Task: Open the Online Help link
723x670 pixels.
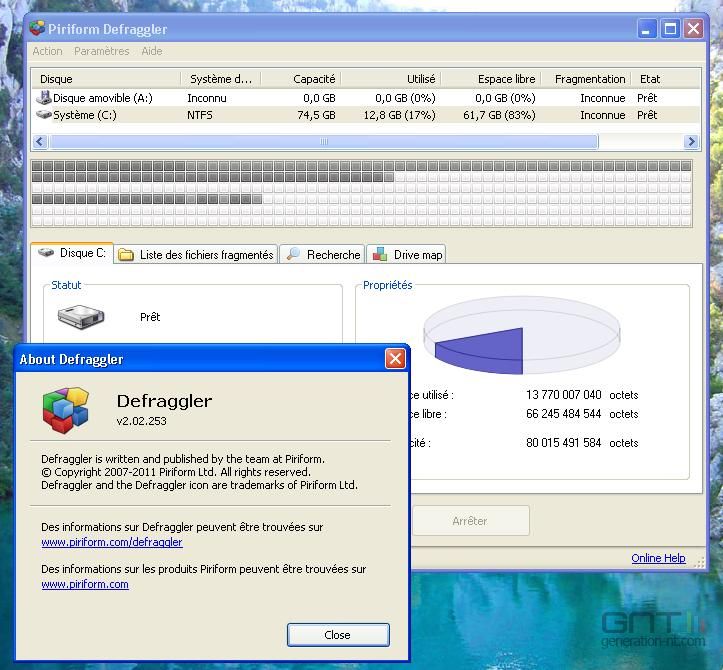Action: pyautogui.click(x=658, y=558)
